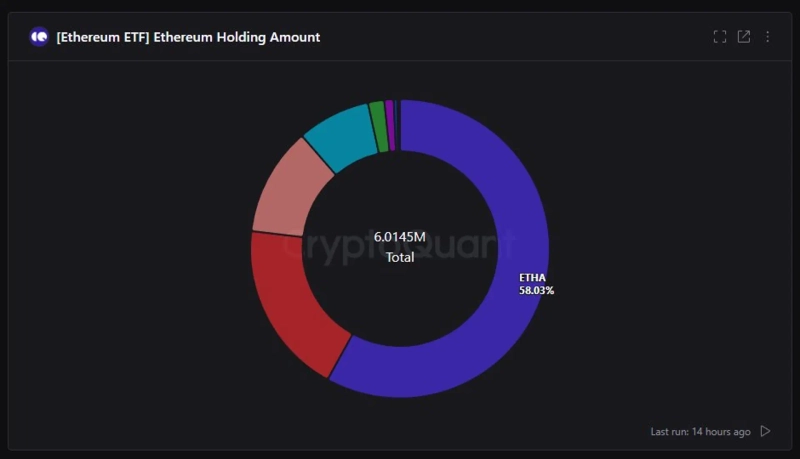
Task: Open the three-dot more options menu
Action: pos(768,37)
